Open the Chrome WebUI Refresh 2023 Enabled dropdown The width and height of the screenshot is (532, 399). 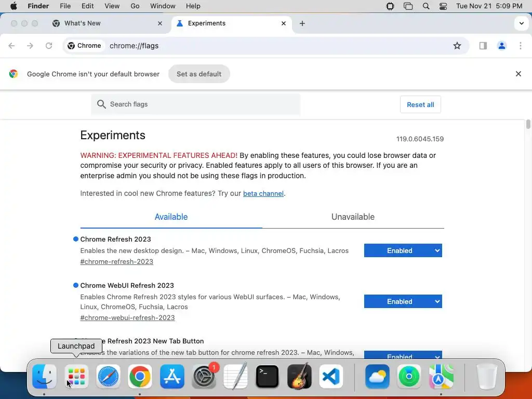point(403,301)
